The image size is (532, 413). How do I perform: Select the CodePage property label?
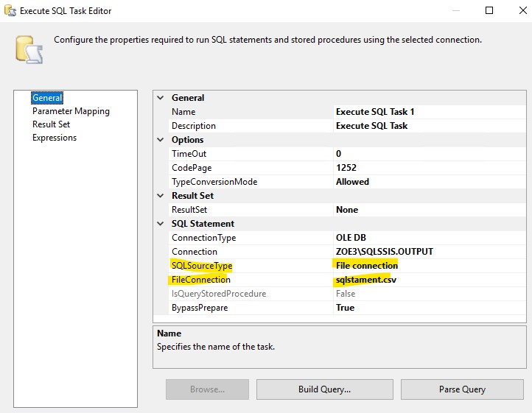tap(192, 168)
